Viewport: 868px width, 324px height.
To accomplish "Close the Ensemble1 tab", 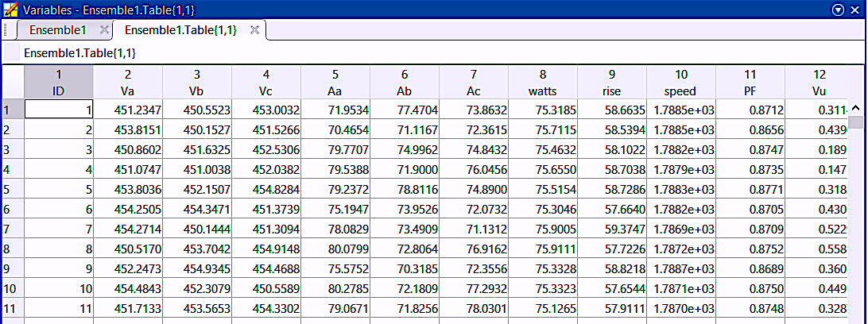I will click(x=104, y=30).
